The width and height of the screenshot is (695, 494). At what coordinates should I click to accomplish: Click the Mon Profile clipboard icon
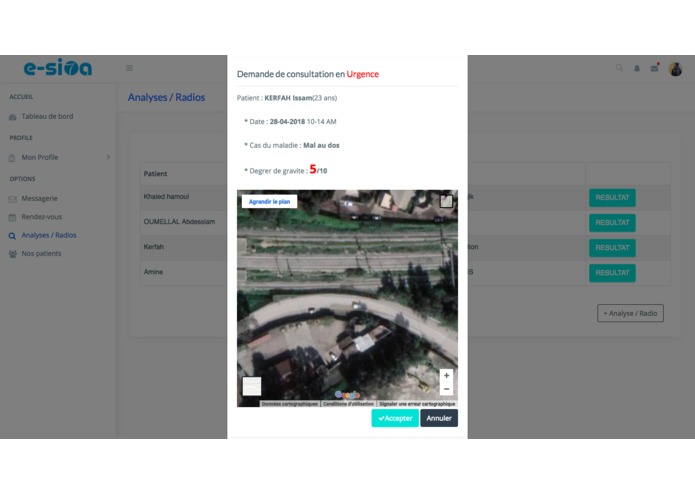(12, 158)
